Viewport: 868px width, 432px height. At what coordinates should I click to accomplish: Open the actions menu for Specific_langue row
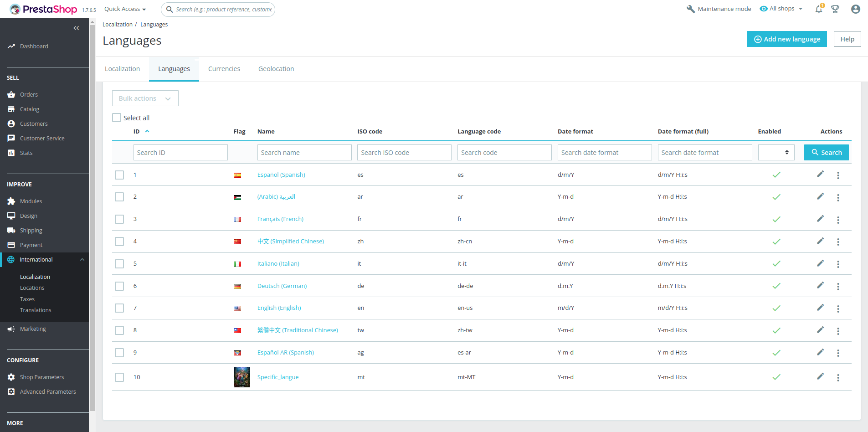pyautogui.click(x=838, y=377)
